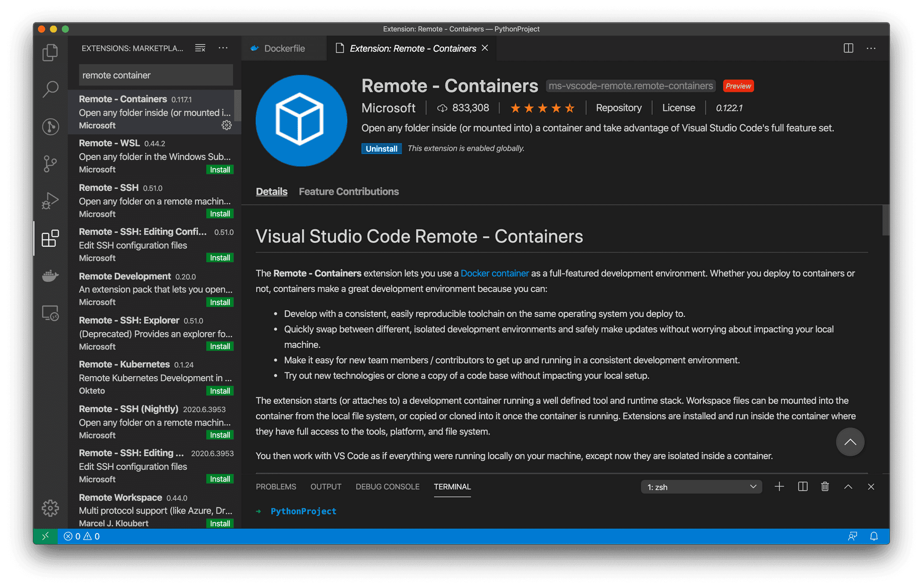Split the terminal
Image resolution: width=923 pixels, height=588 pixels.
tap(803, 486)
